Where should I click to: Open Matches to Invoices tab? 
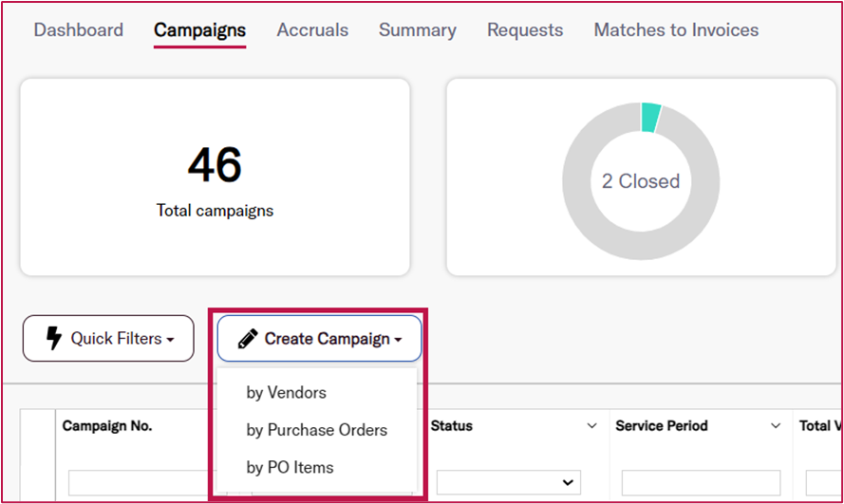click(x=677, y=30)
